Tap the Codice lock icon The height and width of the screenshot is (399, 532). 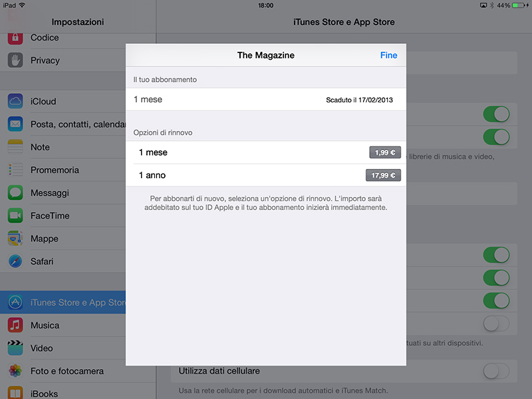point(15,38)
